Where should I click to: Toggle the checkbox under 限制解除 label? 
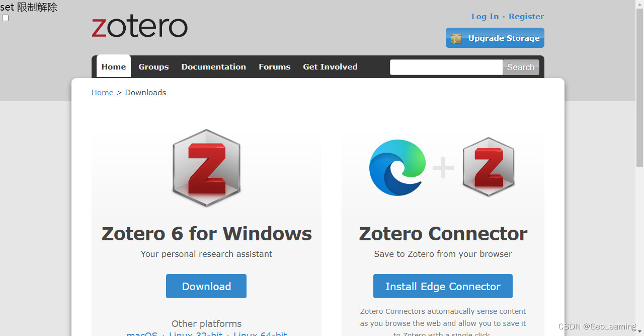coord(5,18)
